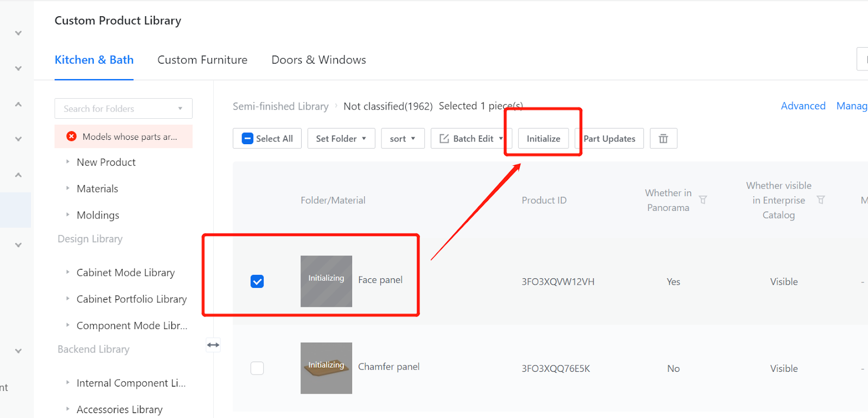The height and width of the screenshot is (418, 868).
Task: Uncheck the Face panel checkbox
Action: coord(257,281)
